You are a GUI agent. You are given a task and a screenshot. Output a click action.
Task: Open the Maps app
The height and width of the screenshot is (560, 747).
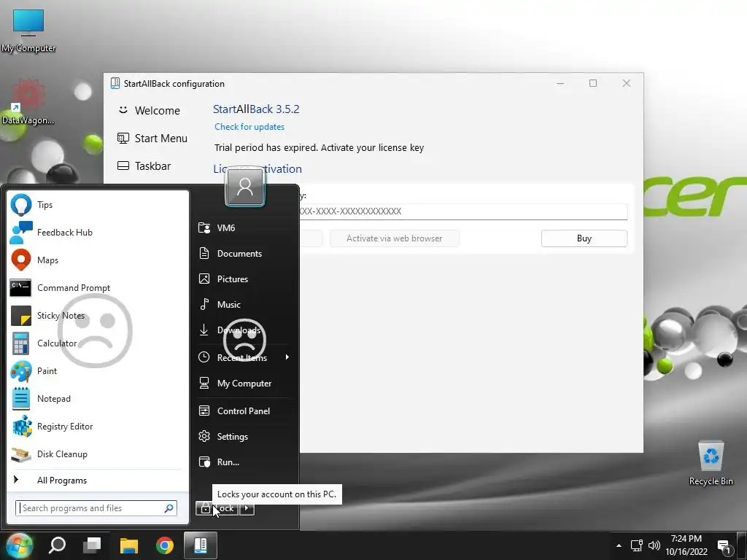coord(98,260)
